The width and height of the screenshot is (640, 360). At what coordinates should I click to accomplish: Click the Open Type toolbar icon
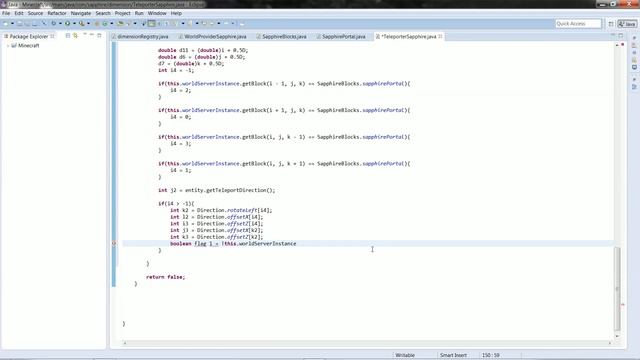120,24
